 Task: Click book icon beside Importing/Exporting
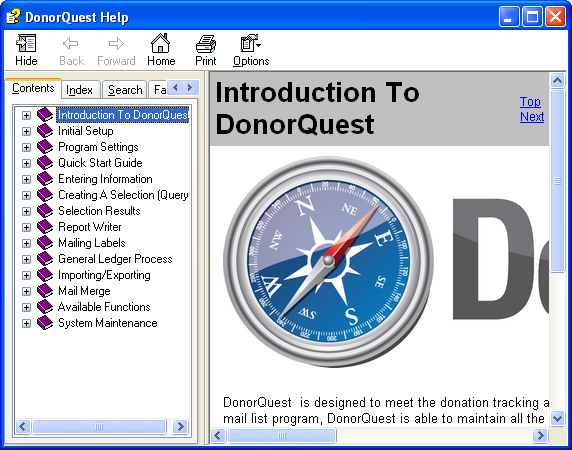click(45, 275)
